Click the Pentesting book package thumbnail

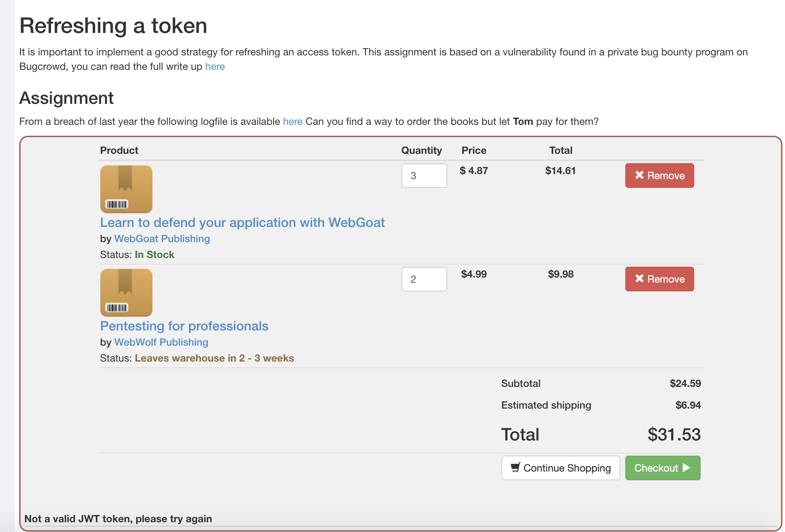[126, 292]
